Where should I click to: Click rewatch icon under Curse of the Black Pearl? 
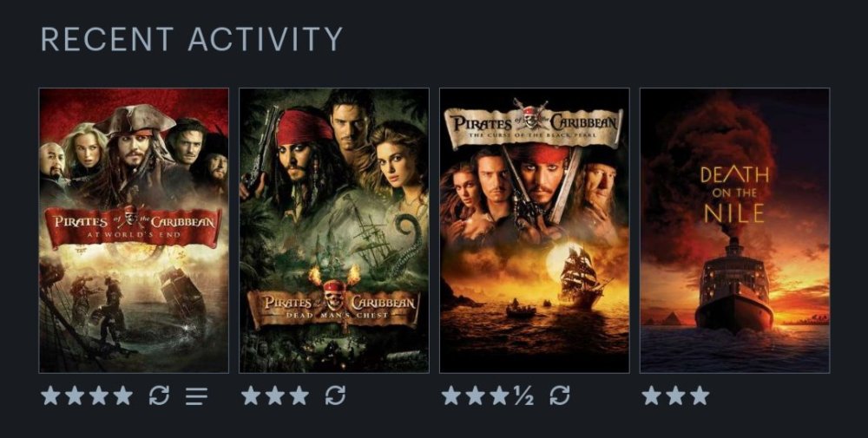coord(560,396)
